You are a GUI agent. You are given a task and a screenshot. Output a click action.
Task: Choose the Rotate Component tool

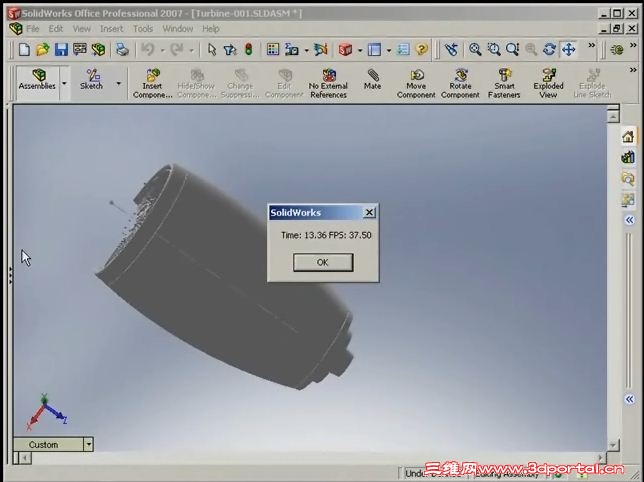point(460,84)
